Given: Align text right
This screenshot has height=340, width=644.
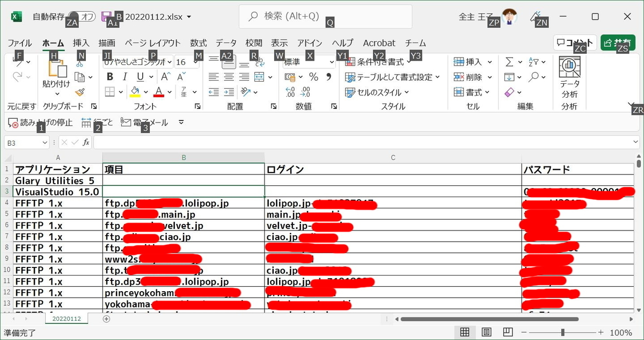Looking at the screenshot, I should point(244,77).
